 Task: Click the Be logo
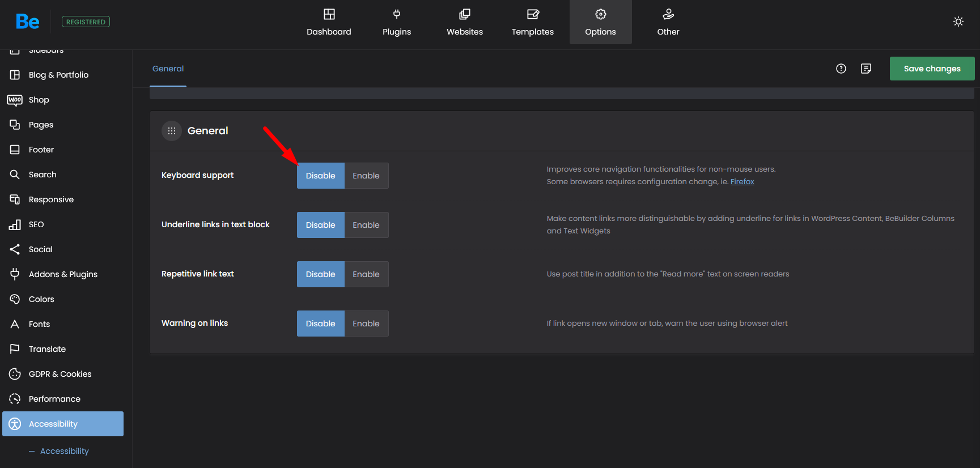click(28, 22)
